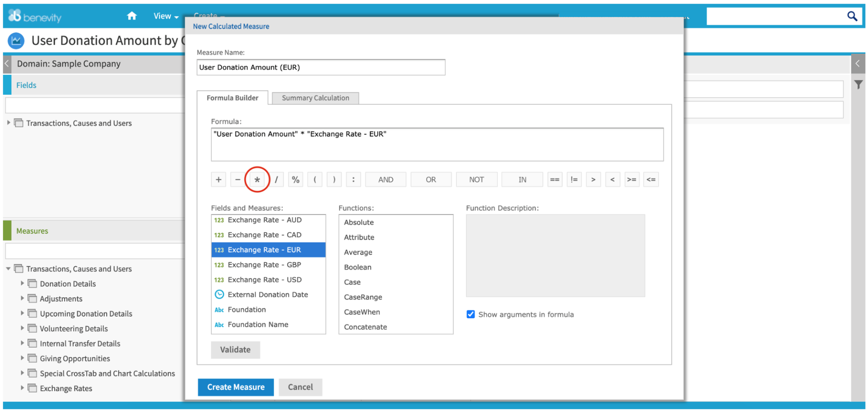Screen dimensions: 868x413
Task: Select the AND operator
Action: (385, 179)
